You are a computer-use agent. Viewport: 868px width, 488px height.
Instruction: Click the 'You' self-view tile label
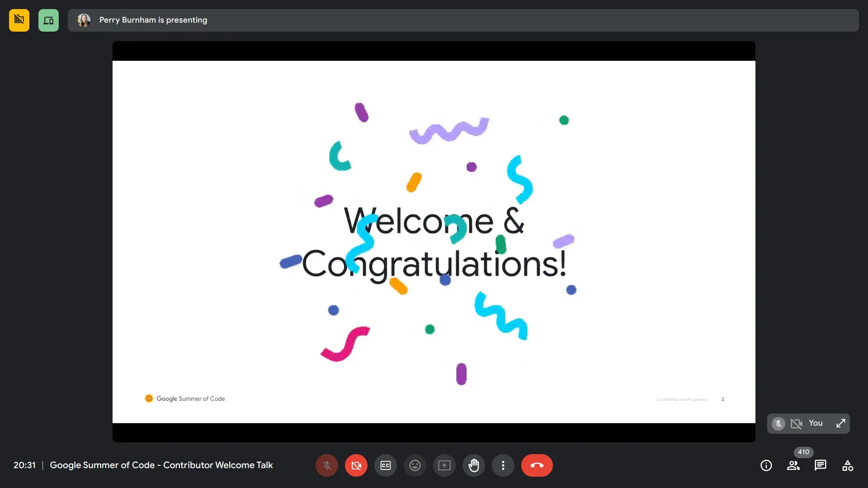tap(816, 423)
